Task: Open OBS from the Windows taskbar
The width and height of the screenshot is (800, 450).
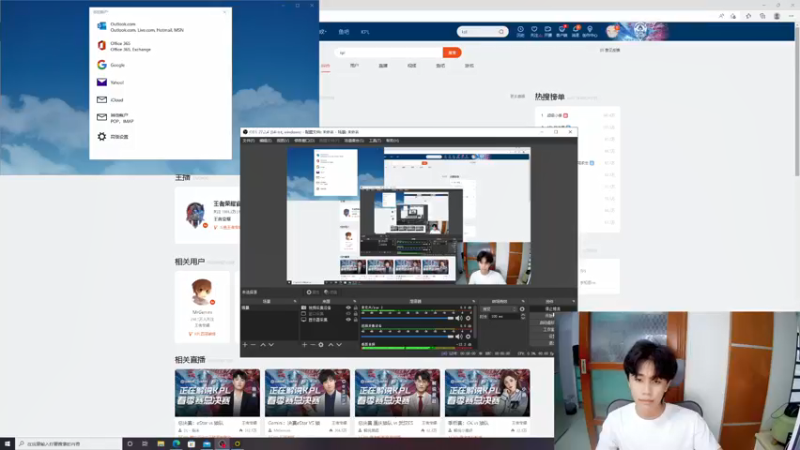Action: [222, 444]
